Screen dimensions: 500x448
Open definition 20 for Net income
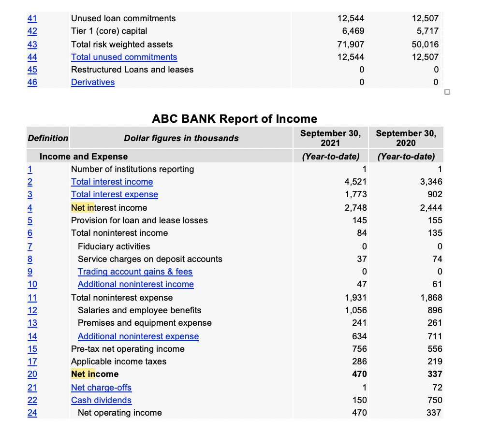pyautogui.click(x=32, y=374)
